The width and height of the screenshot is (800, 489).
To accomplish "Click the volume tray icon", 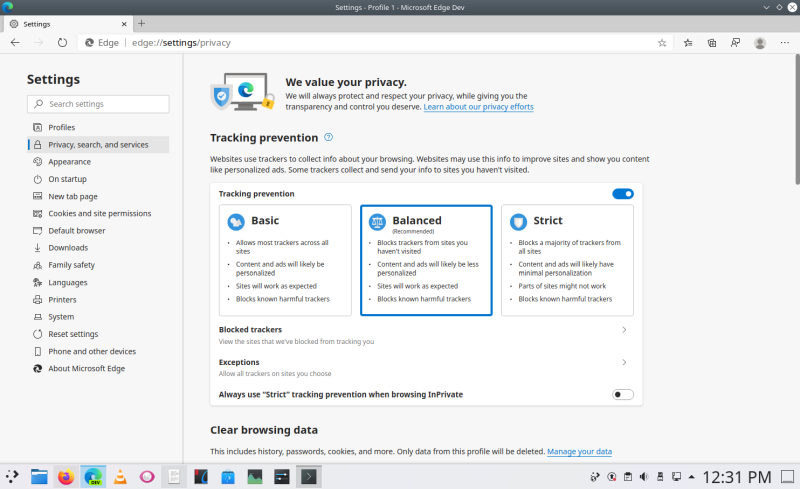I will click(644, 477).
